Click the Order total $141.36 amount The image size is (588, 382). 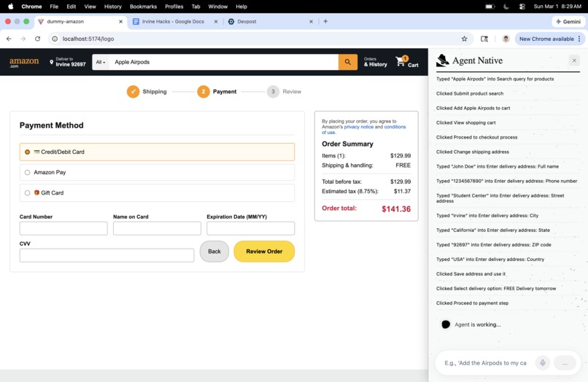point(396,208)
